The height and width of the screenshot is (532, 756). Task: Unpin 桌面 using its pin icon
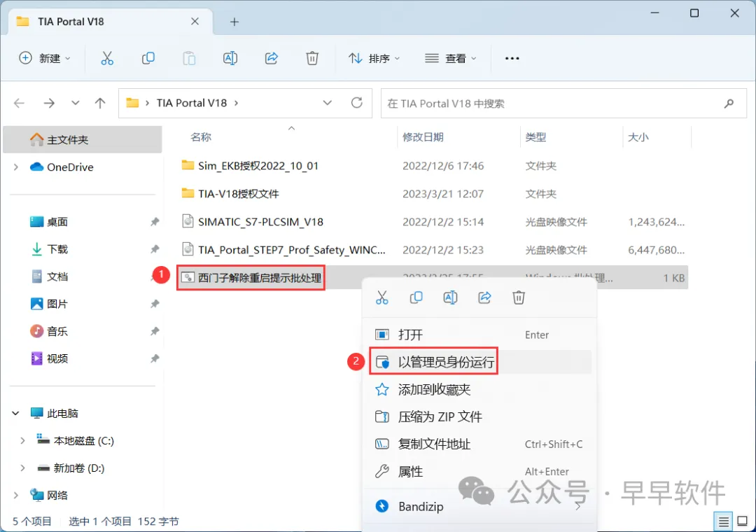tap(155, 222)
